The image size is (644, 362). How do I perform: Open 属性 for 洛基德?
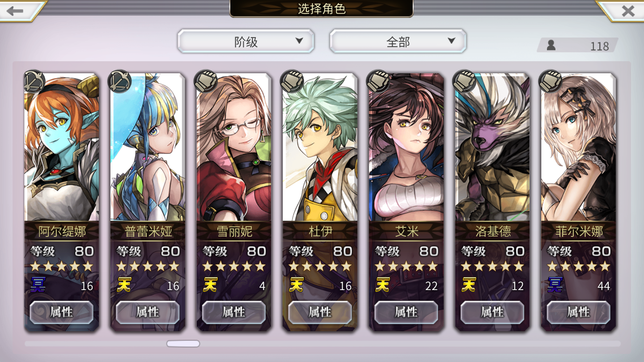click(492, 312)
